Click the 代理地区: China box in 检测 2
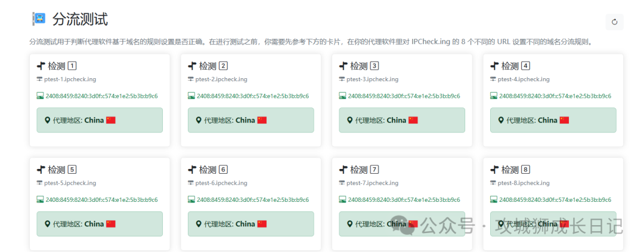644x252 pixels. click(x=251, y=120)
